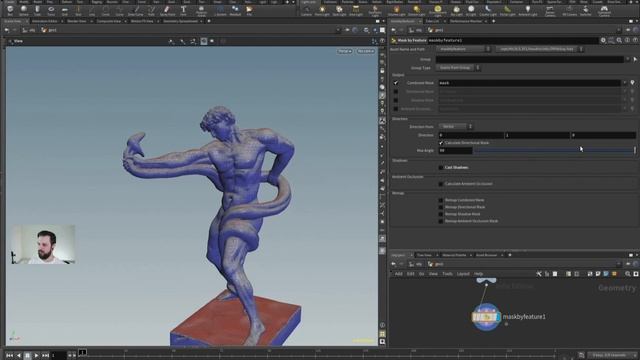Click network editor zoom magnifier icon
Image resolution: width=640 pixels, height=360 pixels.
coord(627,274)
